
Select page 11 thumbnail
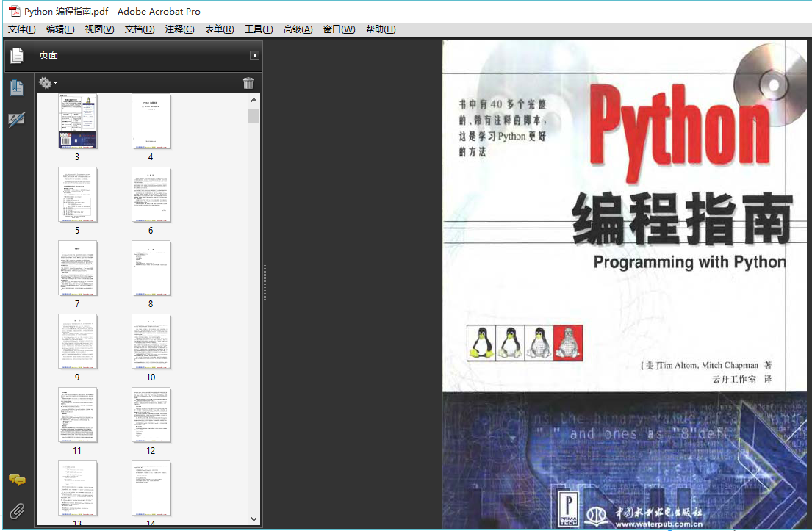coord(78,415)
